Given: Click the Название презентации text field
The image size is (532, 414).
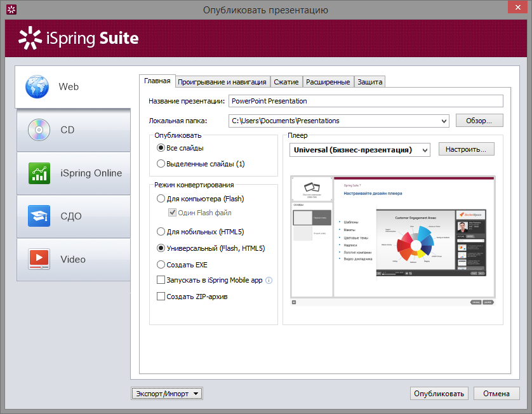Looking at the screenshot, I should (x=366, y=101).
